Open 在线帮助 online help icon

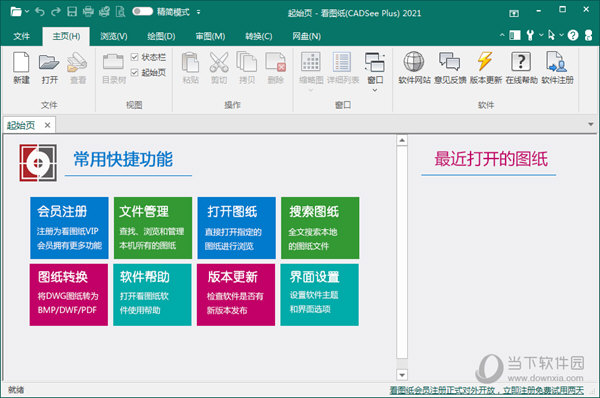click(x=521, y=62)
